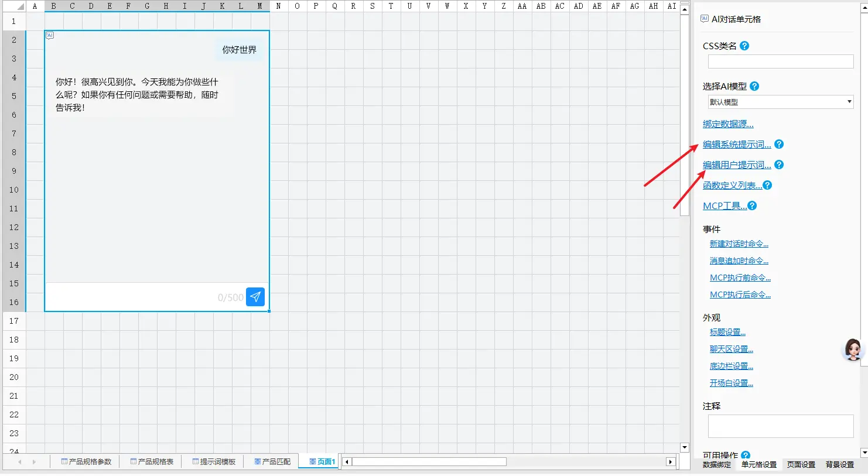Click help icon beside 编辑系统提示词
The image size is (868, 476).
point(779,144)
